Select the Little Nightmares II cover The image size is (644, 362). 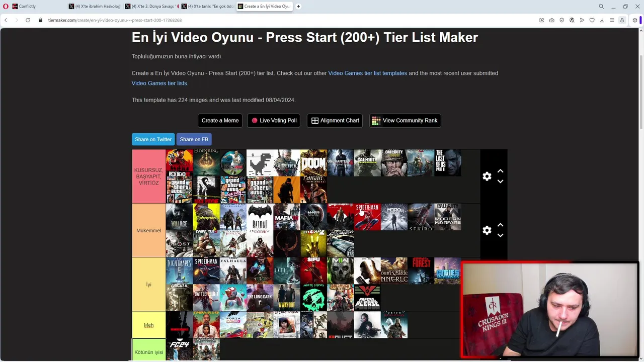(x=179, y=270)
